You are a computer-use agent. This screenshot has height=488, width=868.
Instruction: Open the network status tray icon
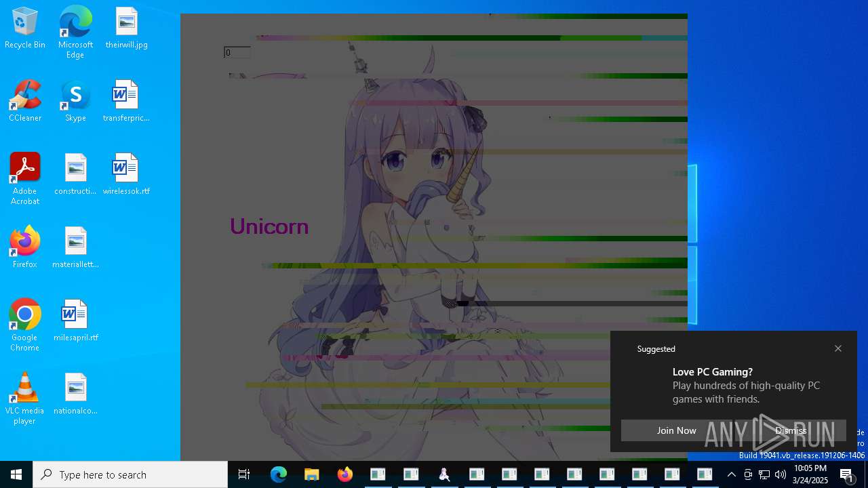click(x=764, y=474)
